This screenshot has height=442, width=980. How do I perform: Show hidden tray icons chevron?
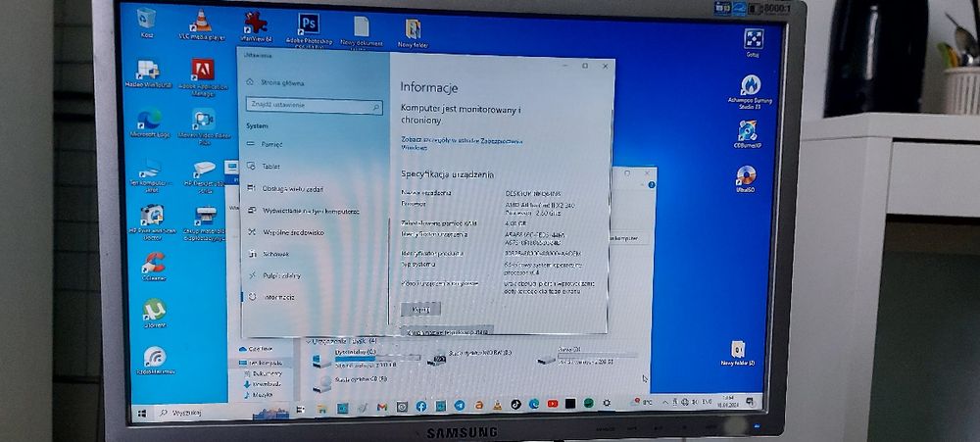665,402
